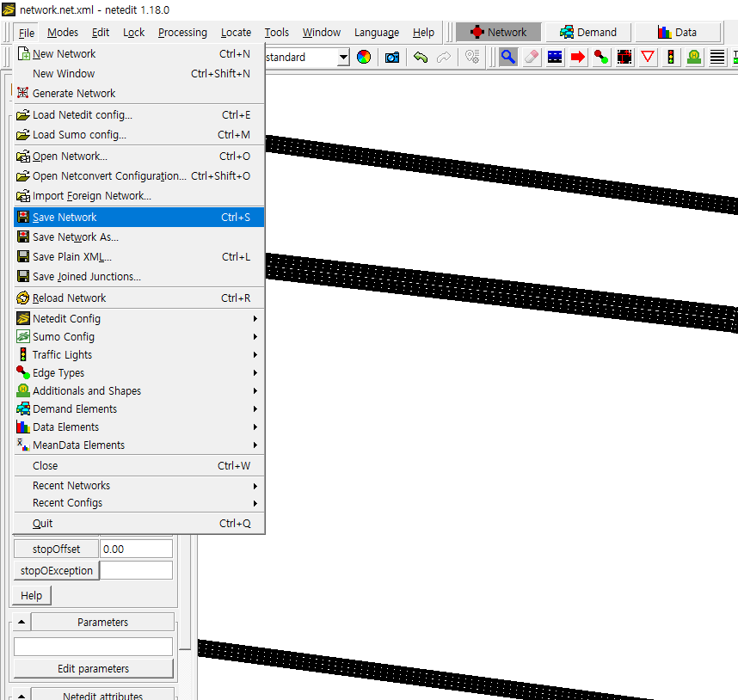Activate the Prohibition mode red triangle
The width and height of the screenshot is (738, 700).
point(648,58)
